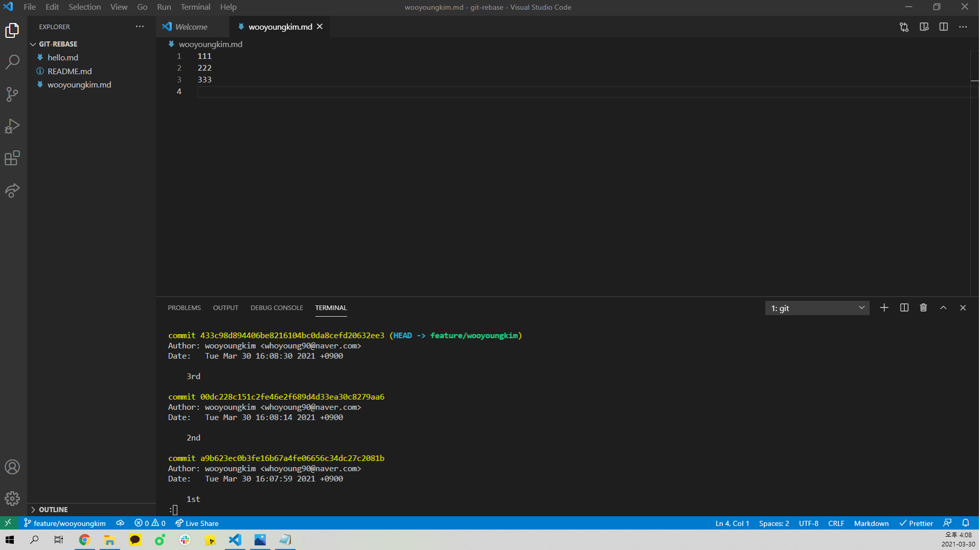
Task: Open the Windows Start menu
Action: [10, 540]
